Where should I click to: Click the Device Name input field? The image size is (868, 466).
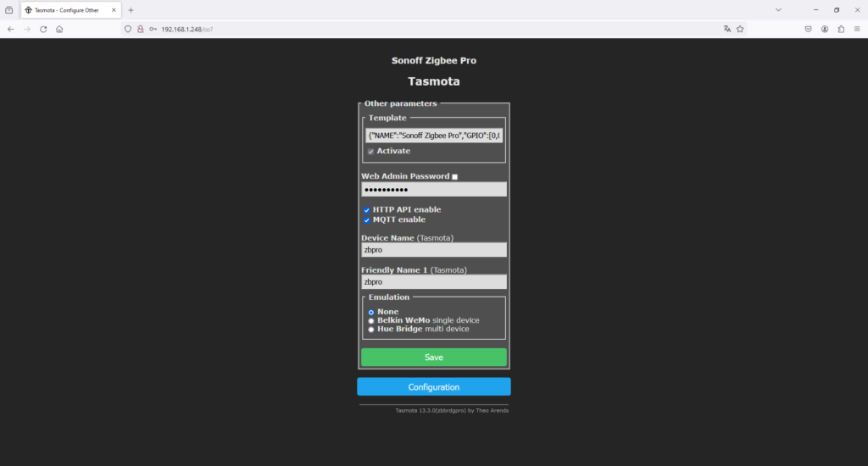click(433, 250)
